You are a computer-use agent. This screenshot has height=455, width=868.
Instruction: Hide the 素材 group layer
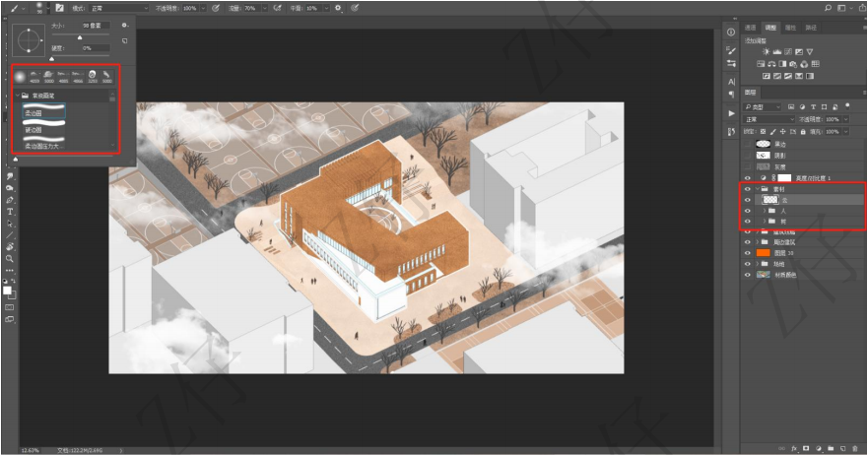[748, 187]
